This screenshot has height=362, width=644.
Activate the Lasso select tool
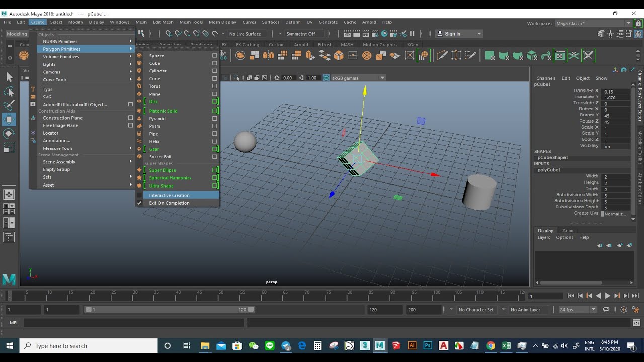(x=9, y=91)
